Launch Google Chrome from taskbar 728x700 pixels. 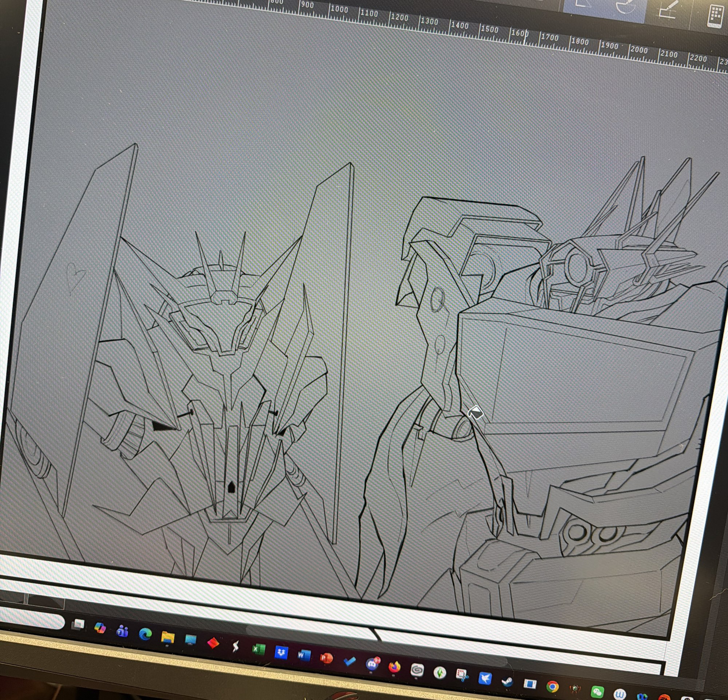tap(552, 687)
